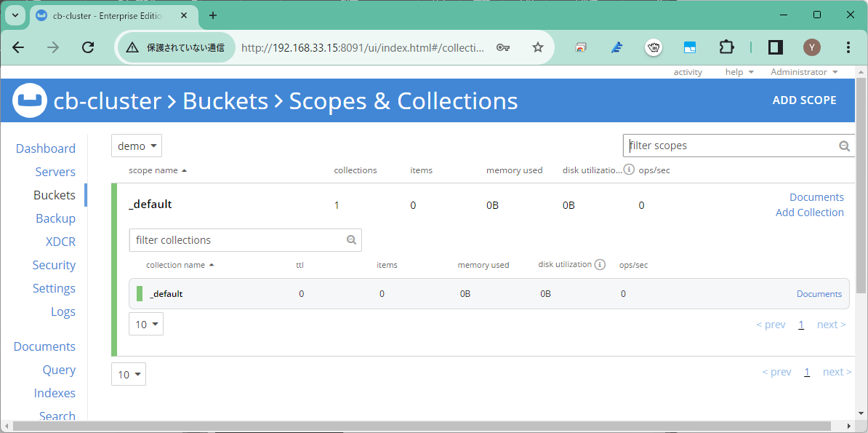The image size is (868, 433).
Task: Open Logs in the sidebar
Action: (63, 311)
